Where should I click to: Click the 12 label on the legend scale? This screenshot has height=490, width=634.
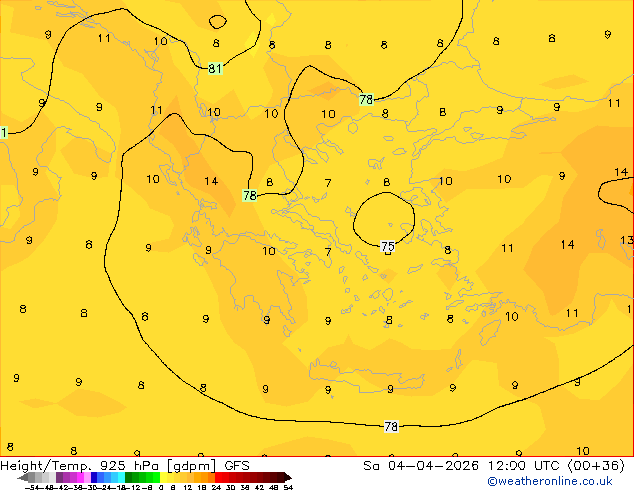pos(188,487)
